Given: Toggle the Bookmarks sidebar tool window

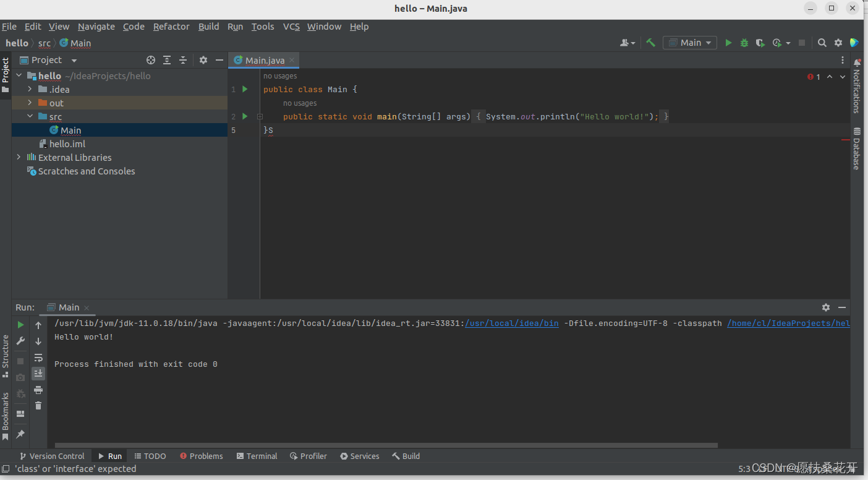Looking at the screenshot, I should point(6,416).
